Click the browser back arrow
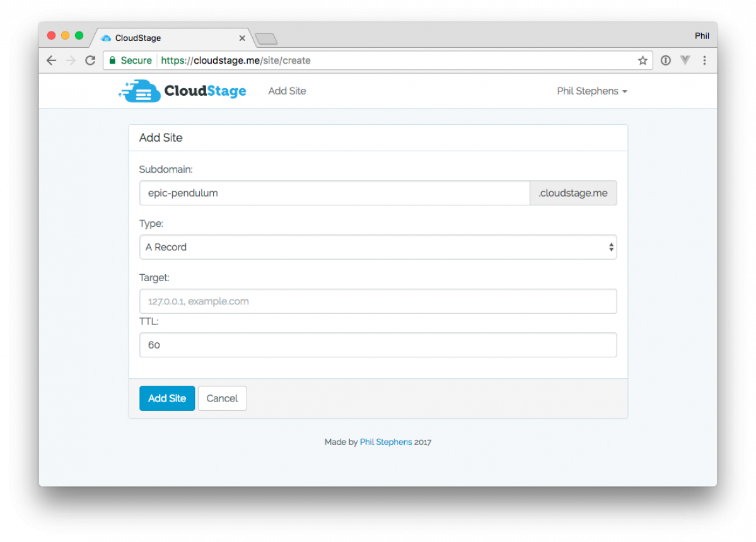The height and width of the screenshot is (542, 756). tap(52, 61)
